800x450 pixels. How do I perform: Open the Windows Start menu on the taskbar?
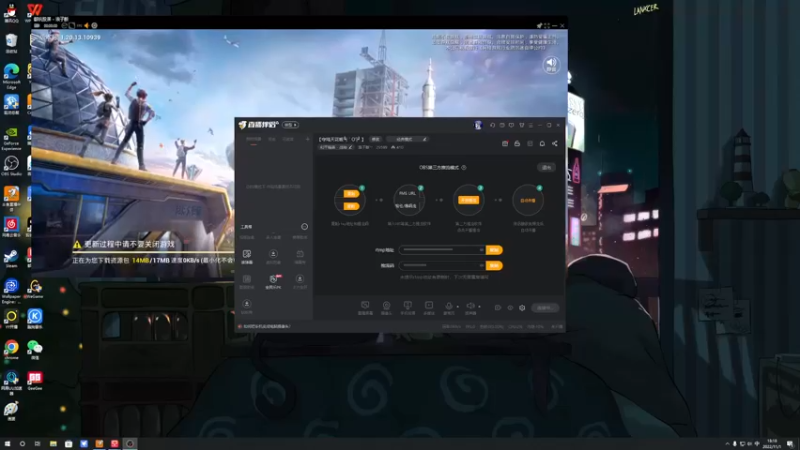pos(7,444)
